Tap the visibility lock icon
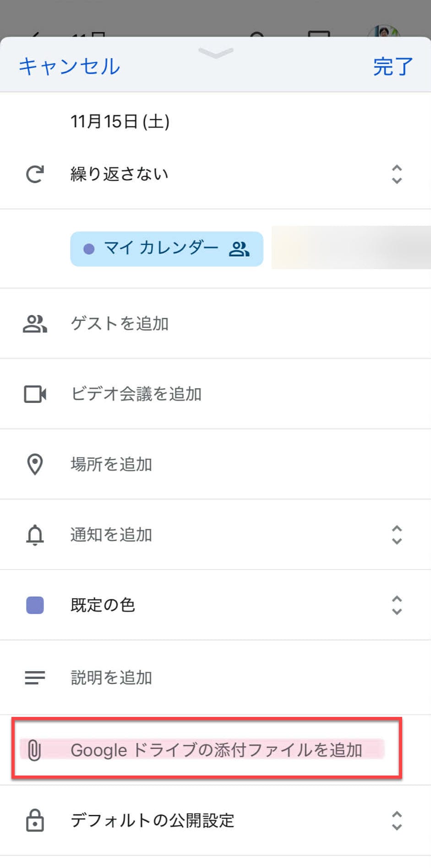 pos(35,820)
